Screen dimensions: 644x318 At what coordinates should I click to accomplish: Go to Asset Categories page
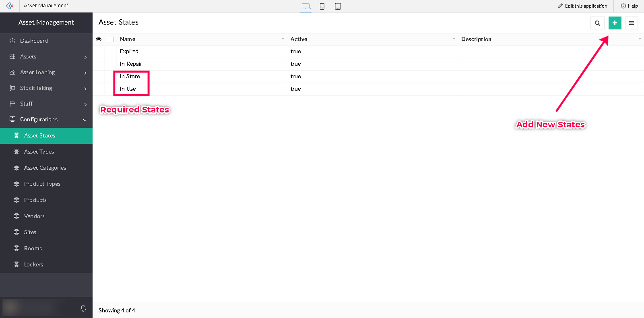[x=46, y=168]
